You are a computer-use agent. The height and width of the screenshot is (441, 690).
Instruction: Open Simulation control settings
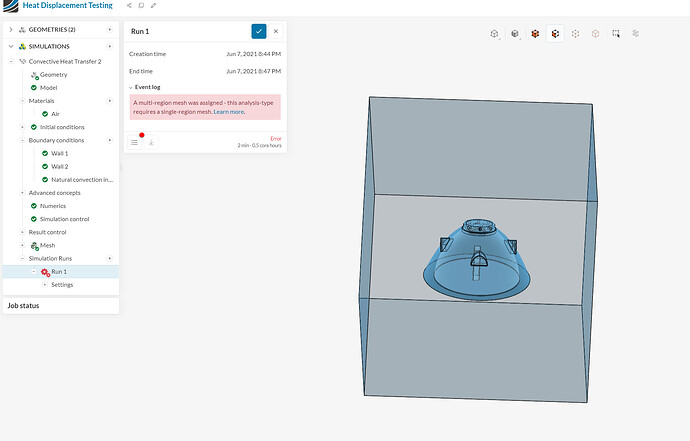[x=64, y=219]
